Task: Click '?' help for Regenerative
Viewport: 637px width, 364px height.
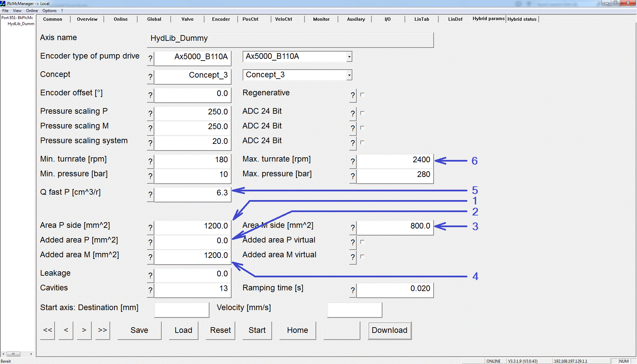Action: tap(353, 95)
